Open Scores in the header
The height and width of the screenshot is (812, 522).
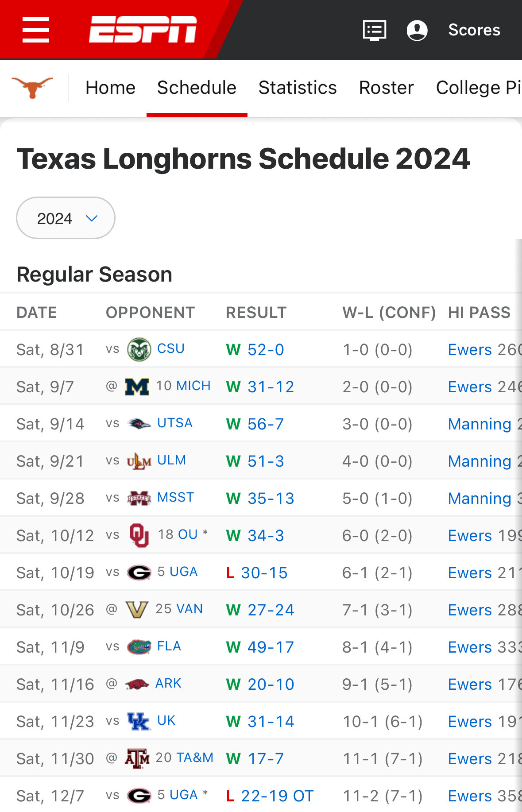click(x=474, y=30)
